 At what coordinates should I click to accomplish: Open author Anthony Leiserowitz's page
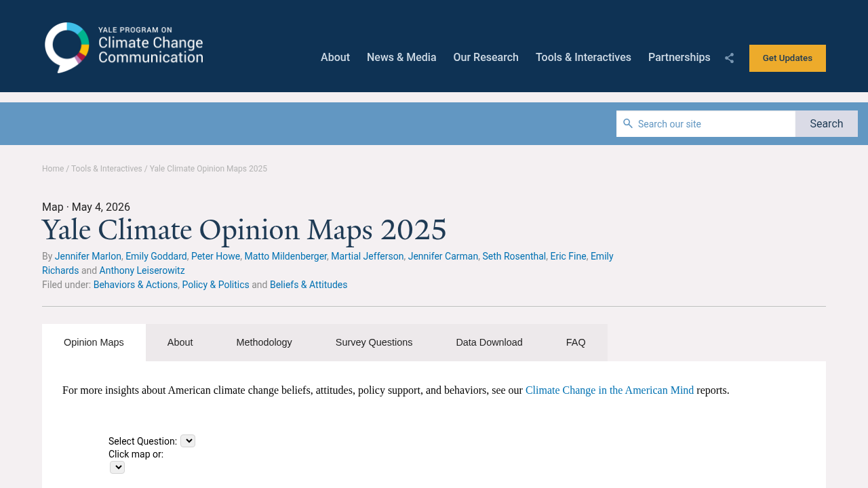tap(142, 270)
